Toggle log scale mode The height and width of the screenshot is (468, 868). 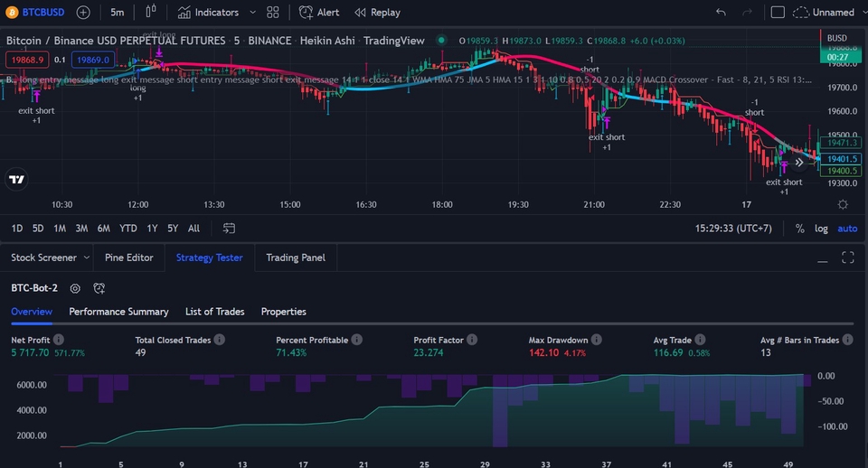(821, 229)
